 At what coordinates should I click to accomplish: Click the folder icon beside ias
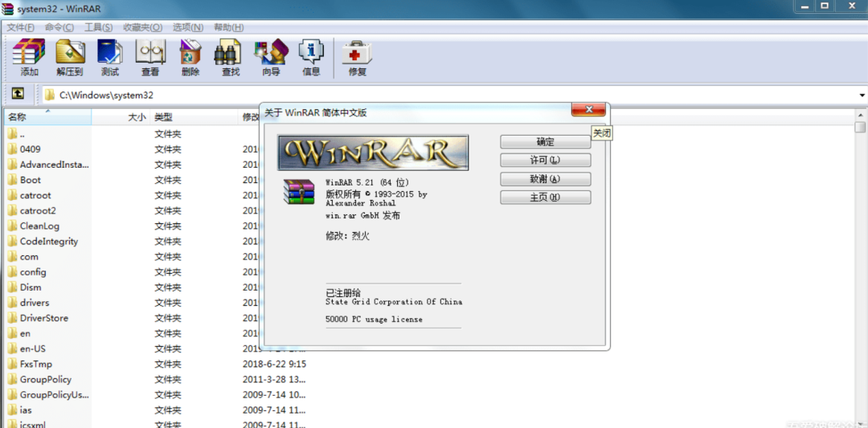[12, 410]
